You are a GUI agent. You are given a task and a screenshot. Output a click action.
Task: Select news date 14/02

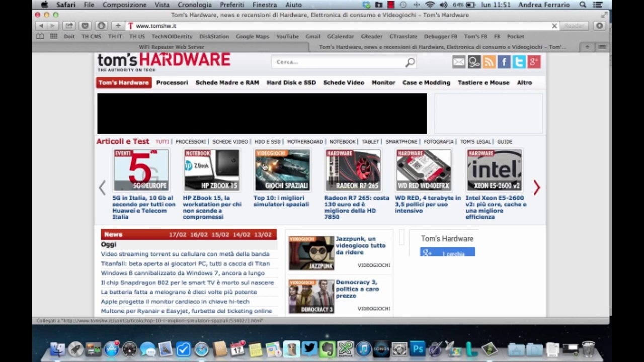[x=242, y=234]
